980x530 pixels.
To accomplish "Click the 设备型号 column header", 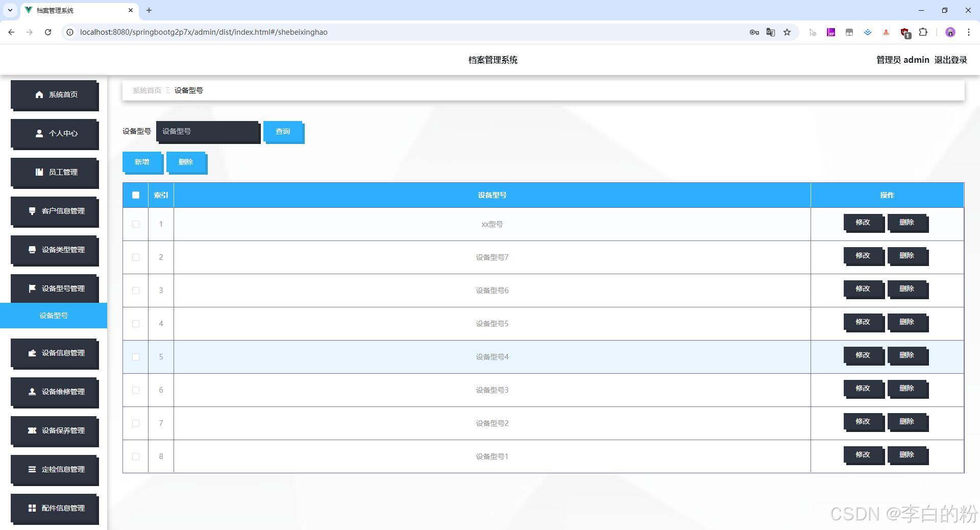I will (x=492, y=195).
